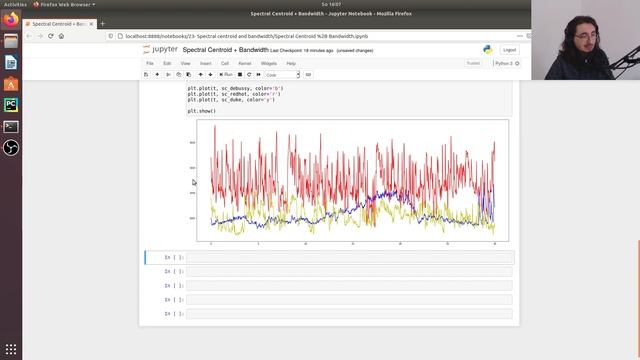Open the Cell menu
640x360 pixels.
225,64
